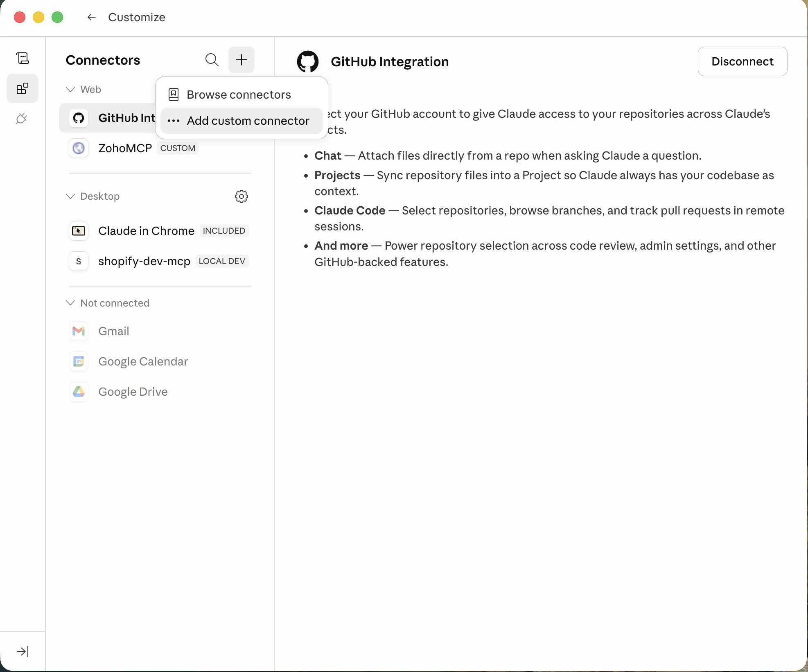Click the Customize title text
Image resolution: width=808 pixels, height=672 pixels.
click(x=137, y=17)
